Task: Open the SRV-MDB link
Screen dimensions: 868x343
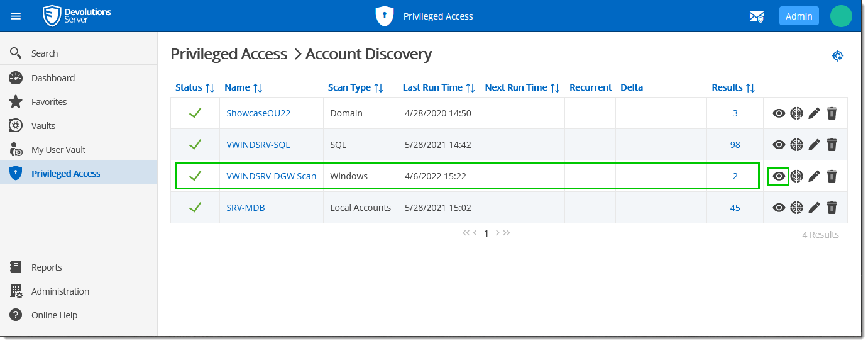Action: (x=246, y=208)
